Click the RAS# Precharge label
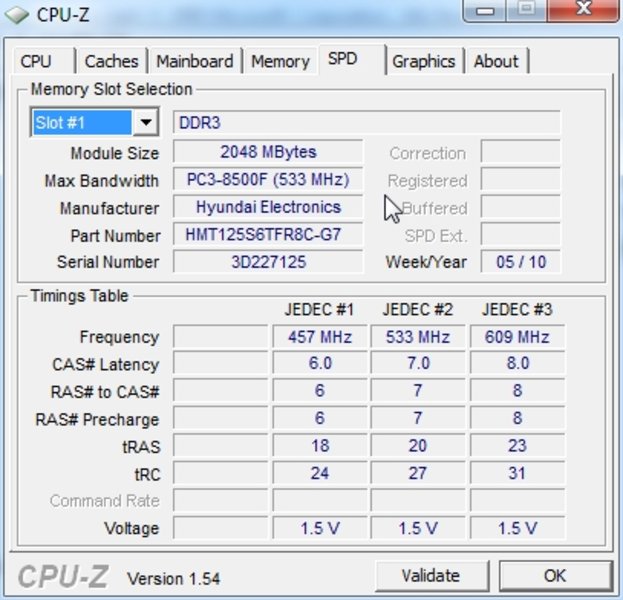 pyautogui.click(x=97, y=420)
